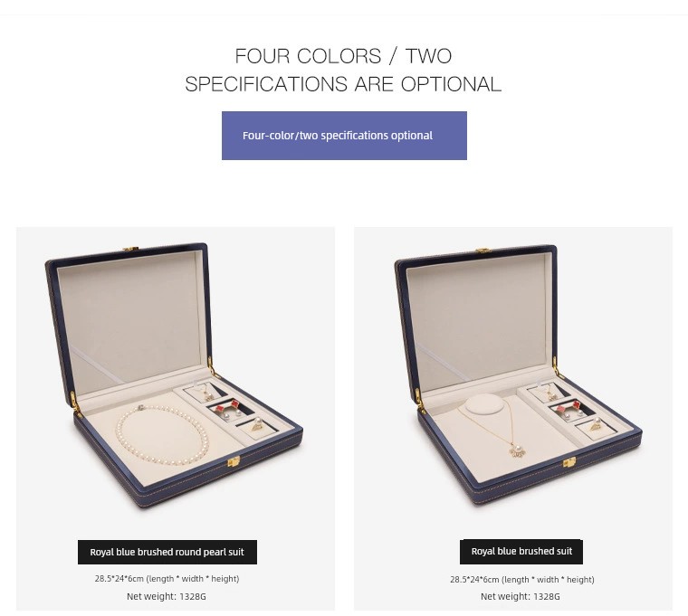Click the gold clasp on left box front
Image resolution: width=688 pixels, height=616 pixels.
pyautogui.click(x=234, y=461)
